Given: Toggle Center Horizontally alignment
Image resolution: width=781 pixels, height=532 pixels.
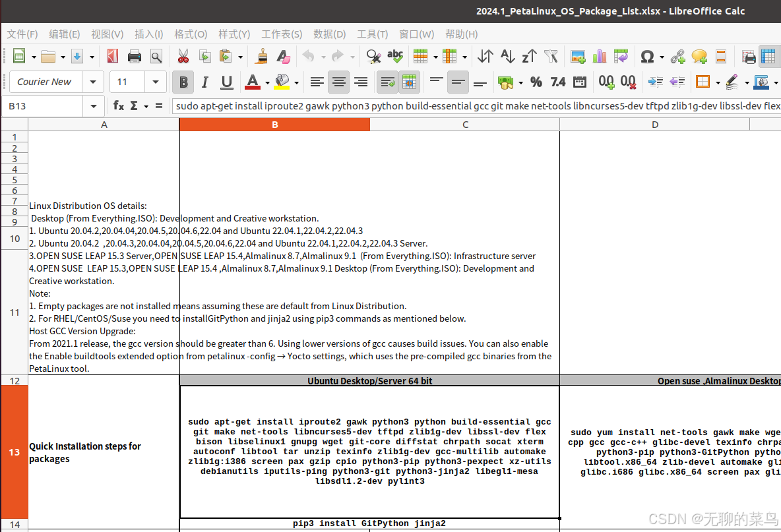Looking at the screenshot, I should point(338,82).
